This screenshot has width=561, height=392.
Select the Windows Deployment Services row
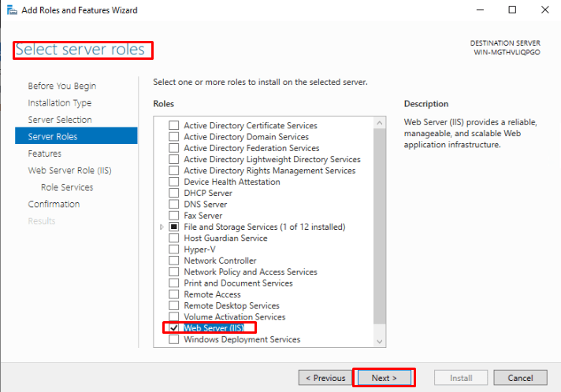(x=241, y=340)
